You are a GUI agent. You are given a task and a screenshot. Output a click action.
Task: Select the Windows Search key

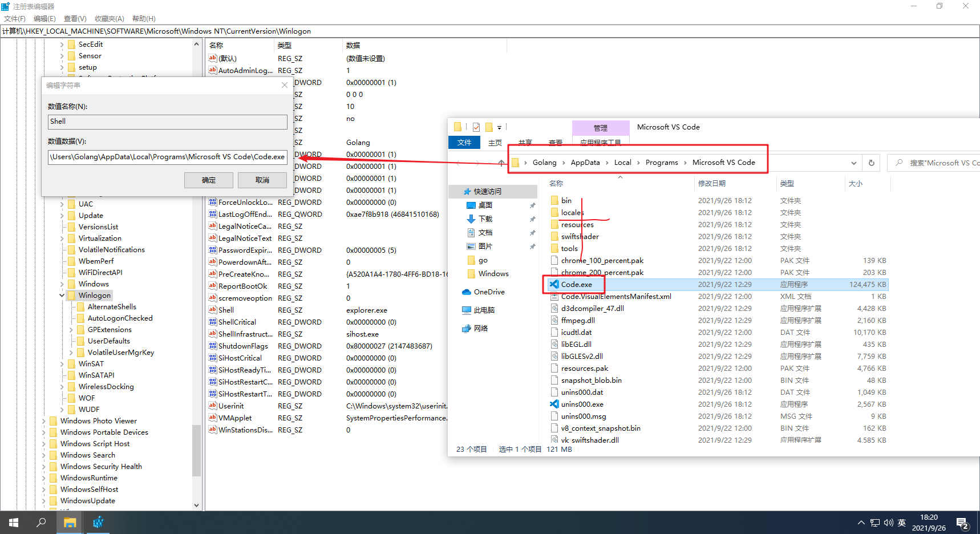point(88,455)
